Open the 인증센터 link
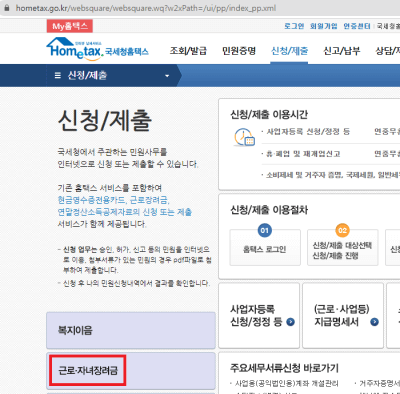400x394 pixels. [x=357, y=26]
